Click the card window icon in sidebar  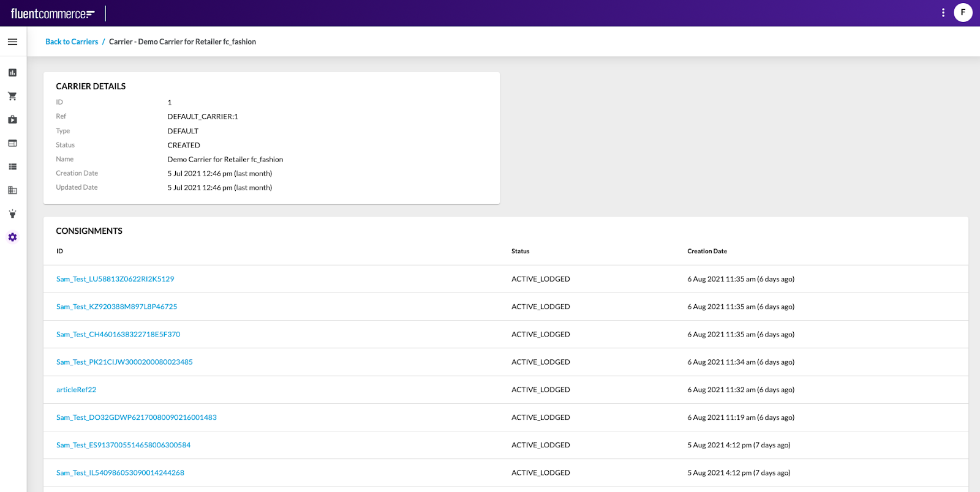[x=12, y=143]
